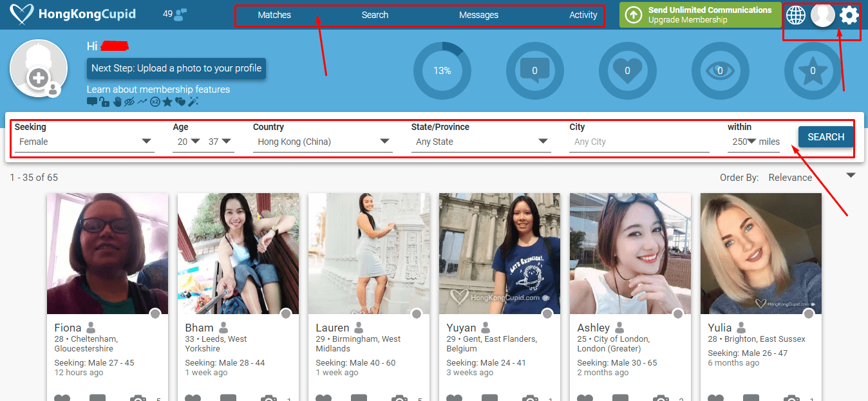Viewport: 868px width, 401px height.
Task: Click the add photo plus icon on avatar
Action: point(39,79)
